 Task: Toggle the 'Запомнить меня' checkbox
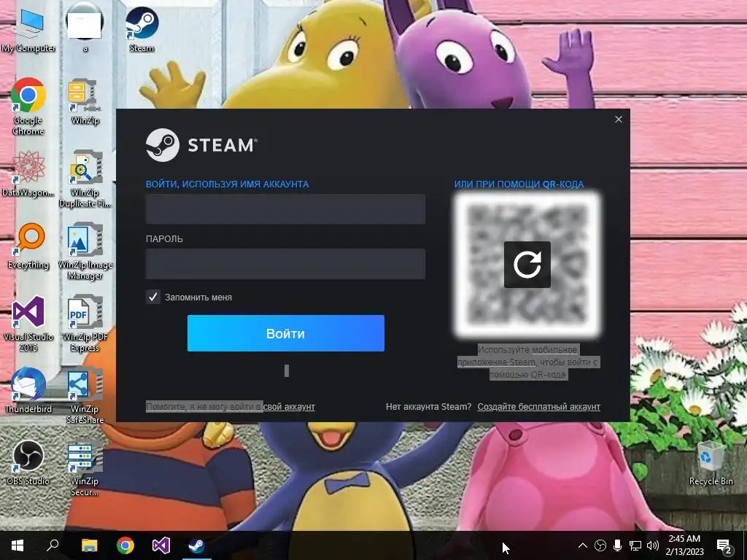click(153, 297)
